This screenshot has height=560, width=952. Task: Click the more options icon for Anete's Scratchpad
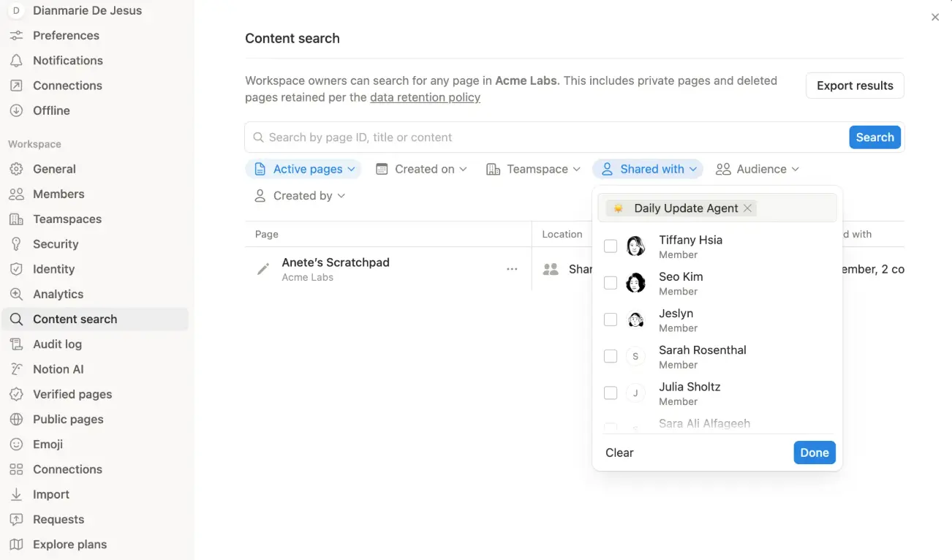512,269
